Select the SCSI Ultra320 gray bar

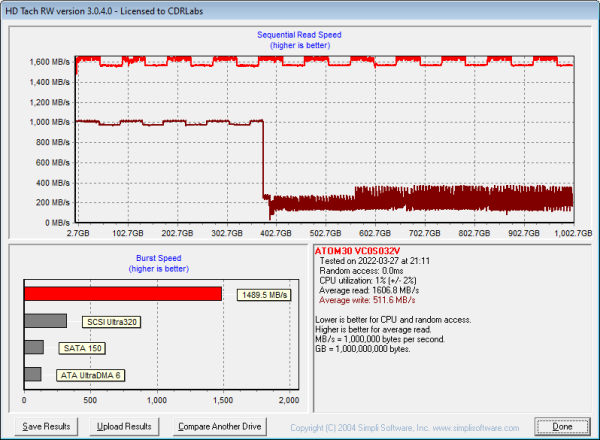pos(45,321)
